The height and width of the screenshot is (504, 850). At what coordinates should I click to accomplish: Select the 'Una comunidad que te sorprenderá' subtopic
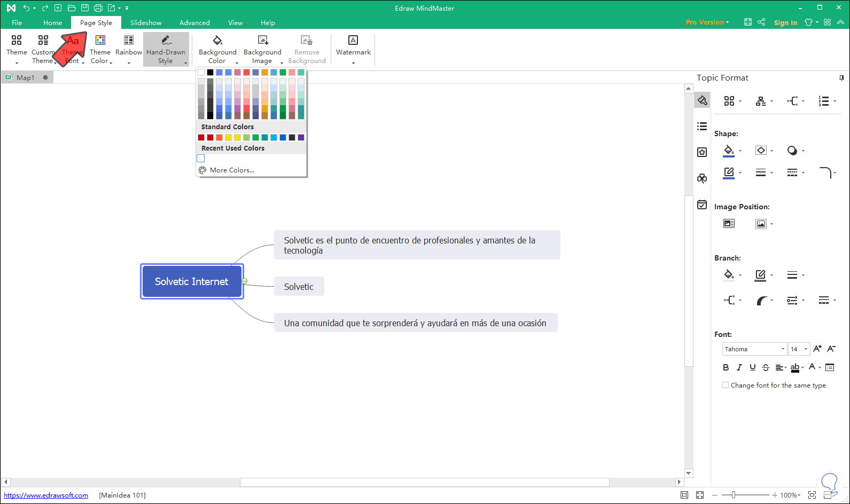(416, 323)
